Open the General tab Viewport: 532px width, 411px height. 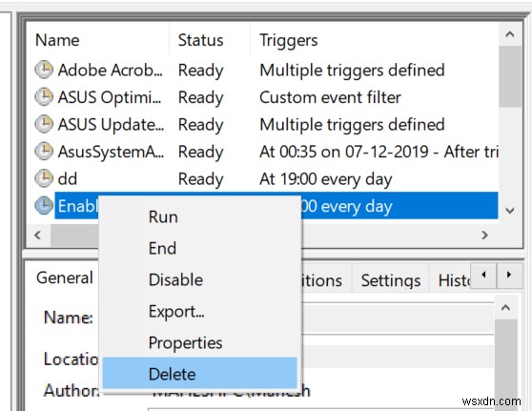[x=65, y=277]
